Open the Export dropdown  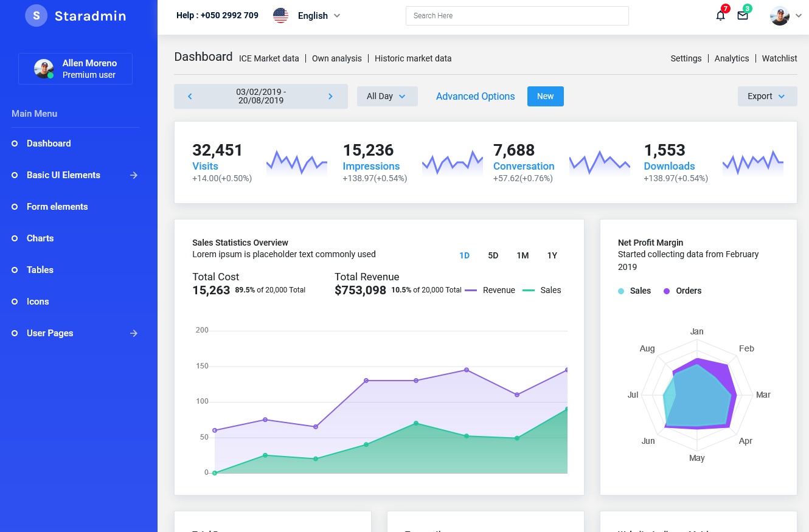767,96
